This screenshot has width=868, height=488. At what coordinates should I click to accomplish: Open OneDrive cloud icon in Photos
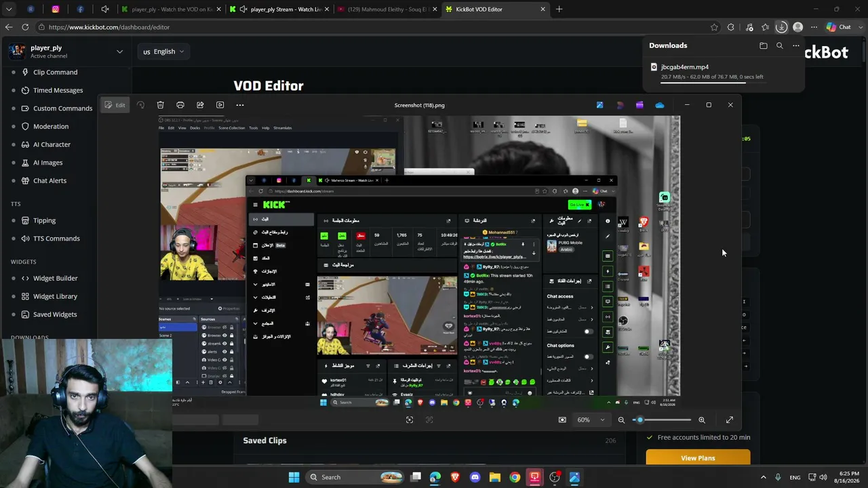point(660,105)
